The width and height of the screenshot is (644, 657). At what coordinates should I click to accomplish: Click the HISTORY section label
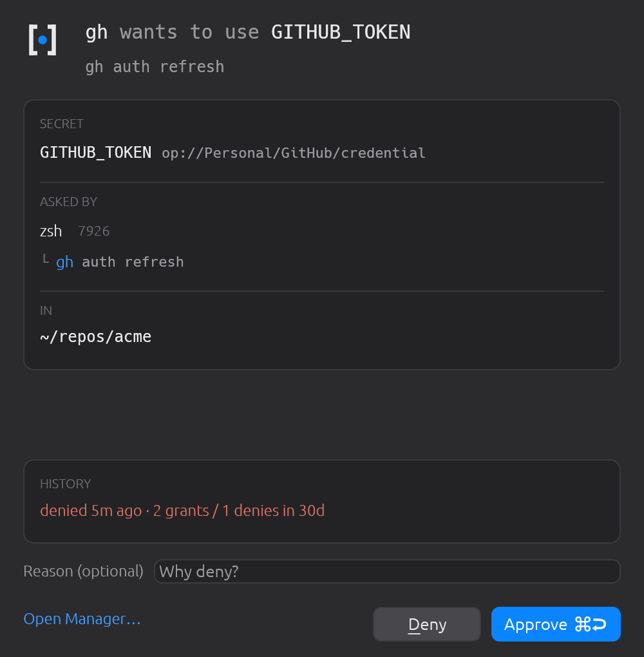tap(65, 484)
